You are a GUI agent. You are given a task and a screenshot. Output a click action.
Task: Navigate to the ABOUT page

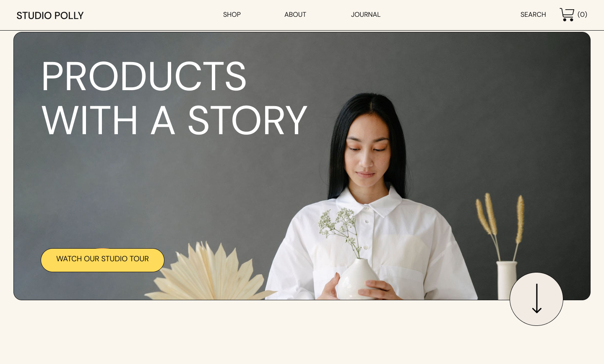295,15
